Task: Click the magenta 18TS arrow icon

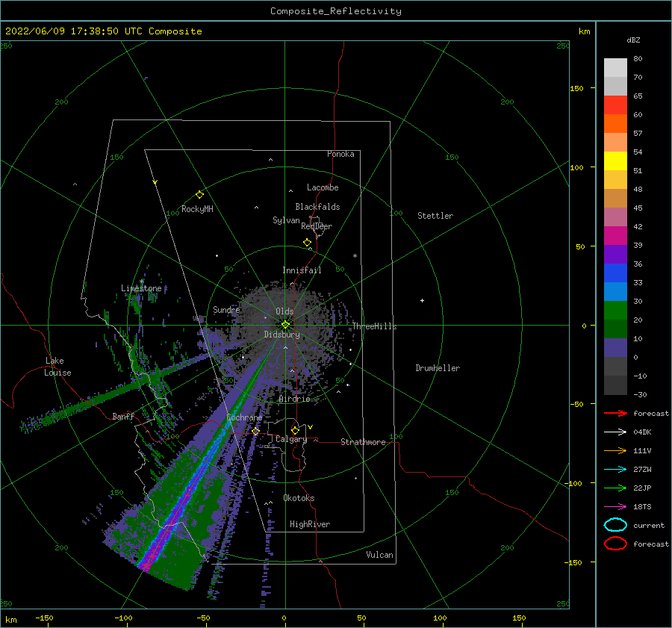Action: (x=615, y=507)
